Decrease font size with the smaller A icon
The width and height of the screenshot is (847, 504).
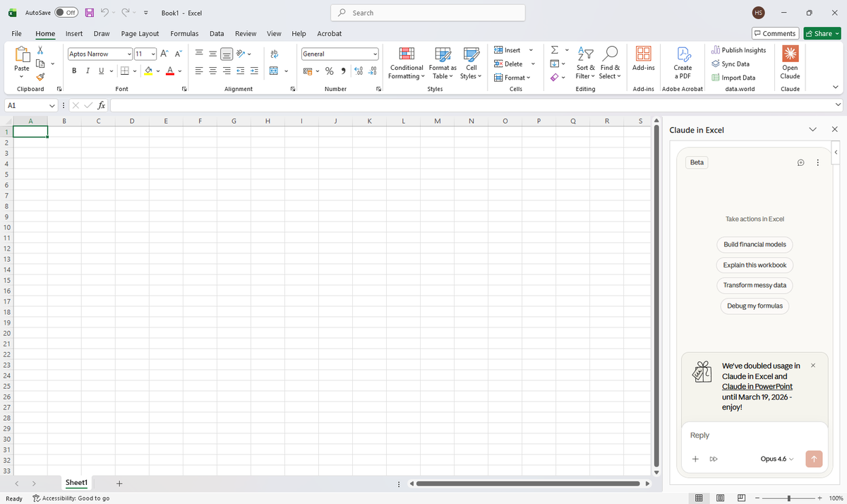pyautogui.click(x=179, y=54)
